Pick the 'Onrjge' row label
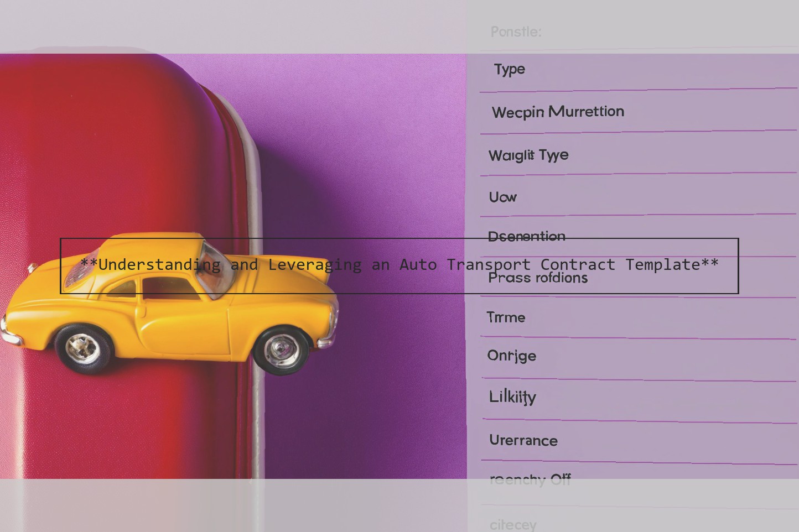Viewport: 799px width, 532px height. (511, 356)
